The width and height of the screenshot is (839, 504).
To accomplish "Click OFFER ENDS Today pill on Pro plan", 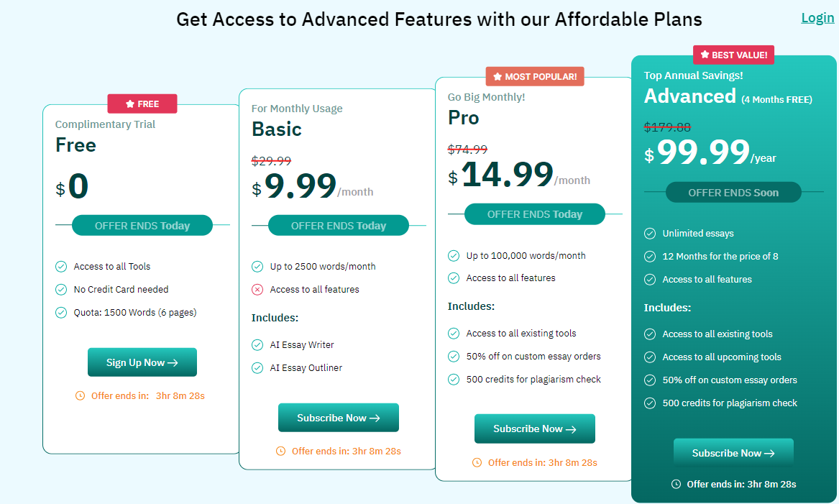I will (x=535, y=214).
